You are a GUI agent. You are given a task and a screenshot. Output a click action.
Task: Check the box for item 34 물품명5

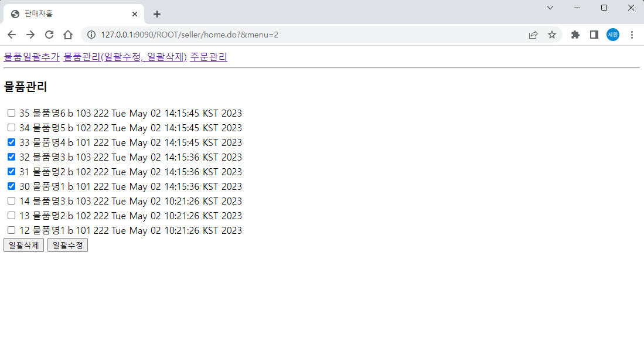coord(12,128)
